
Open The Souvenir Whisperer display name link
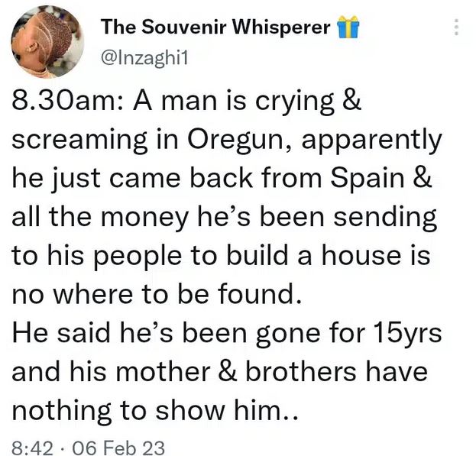(218, 27)
